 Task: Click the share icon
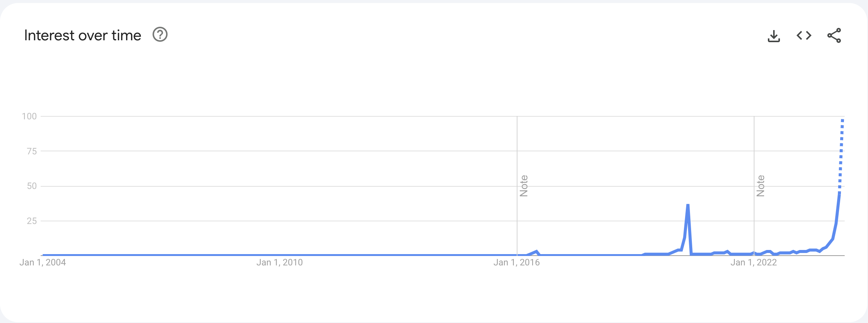834,35
